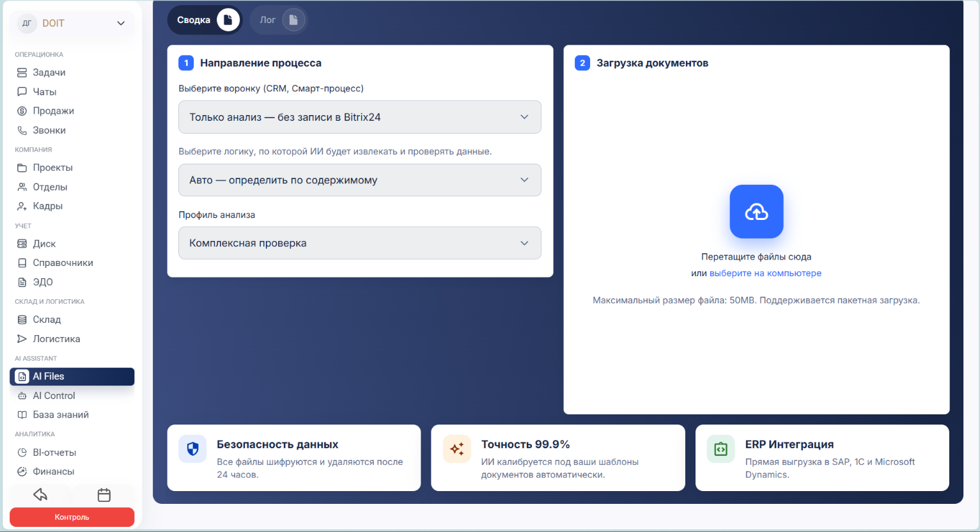Switch to the Лог tab
Viewport: 980px width, 532px height.
(279, 20)
